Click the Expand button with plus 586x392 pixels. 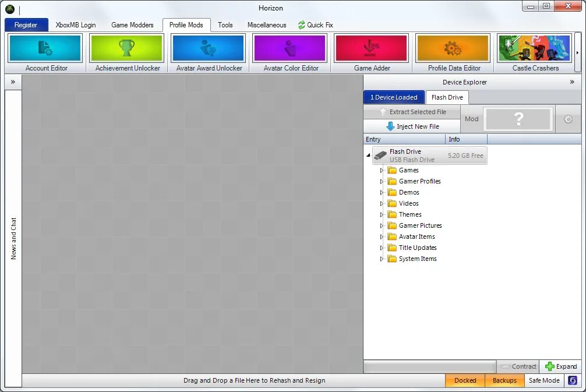[560, 366]
